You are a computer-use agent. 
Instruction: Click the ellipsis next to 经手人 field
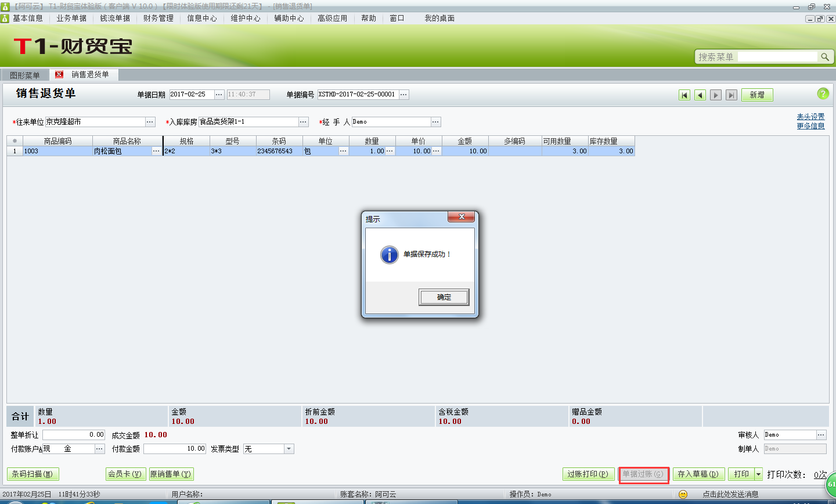tap(435, 122)
